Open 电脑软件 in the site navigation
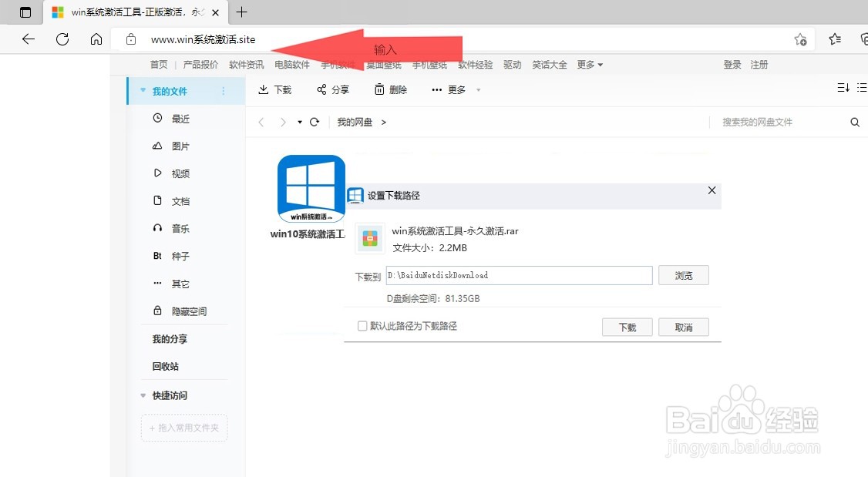 tap(292, 65)
